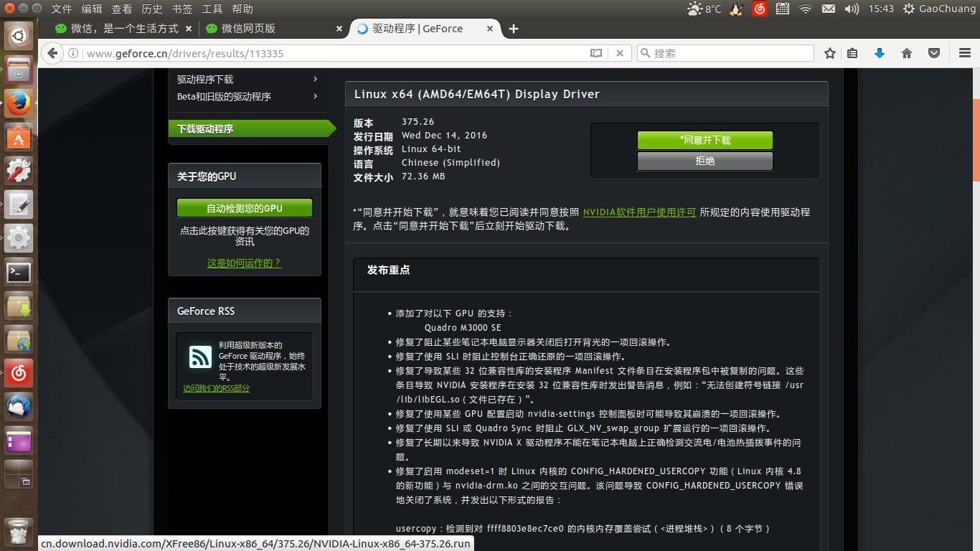Expand the 驱动程序下载 submenu arrow
Image resolution: width=980 pixels, height=551 pixels.
(315, 79)
